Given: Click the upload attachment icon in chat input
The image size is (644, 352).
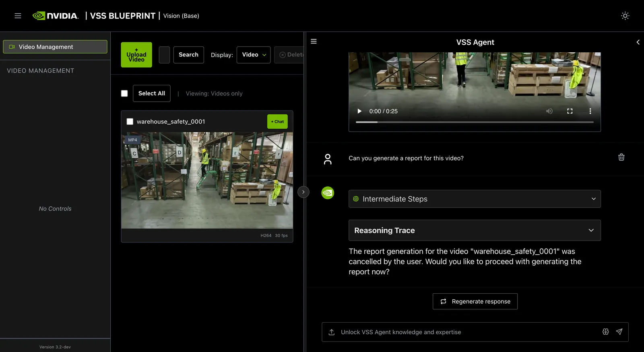Looking at the screenshot, I should click(332, 332).
